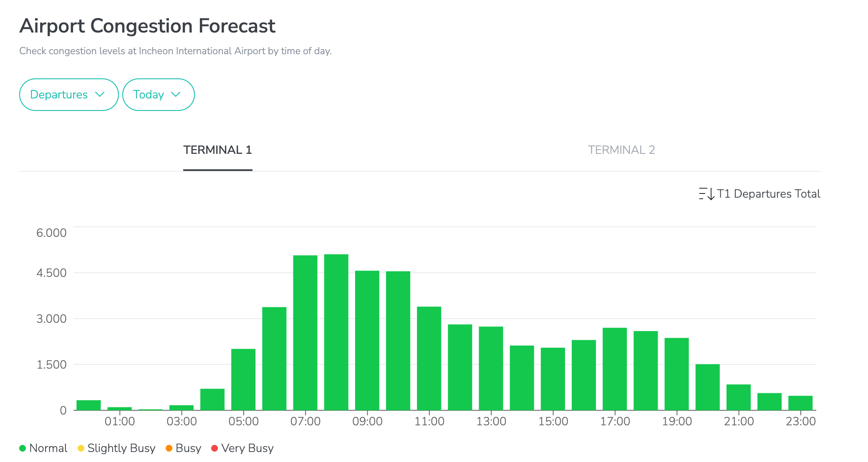868x462 pixels.
Task: Click the sort icon beside T1 Departures Total
Action: point(707,194)
